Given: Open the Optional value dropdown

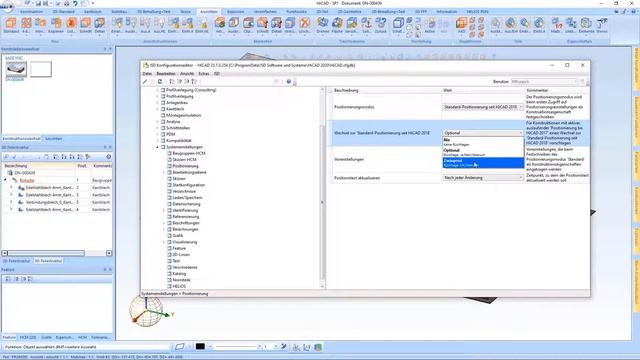Looking at the screenshot, I should pos(483,133).
